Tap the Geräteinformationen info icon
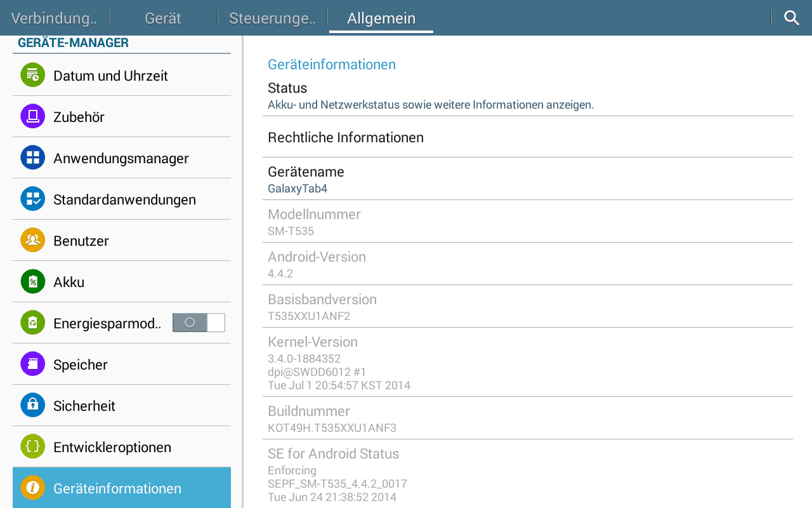Viewport: 812px width, 508px height. pyautogui.click(x=32, y=488)
